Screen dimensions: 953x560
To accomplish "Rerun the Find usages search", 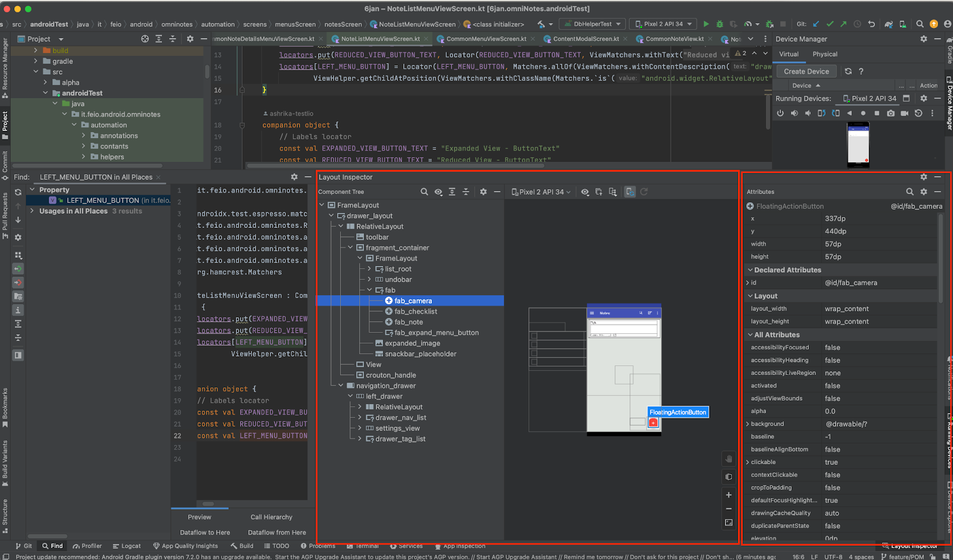I will tap(18, 192).
